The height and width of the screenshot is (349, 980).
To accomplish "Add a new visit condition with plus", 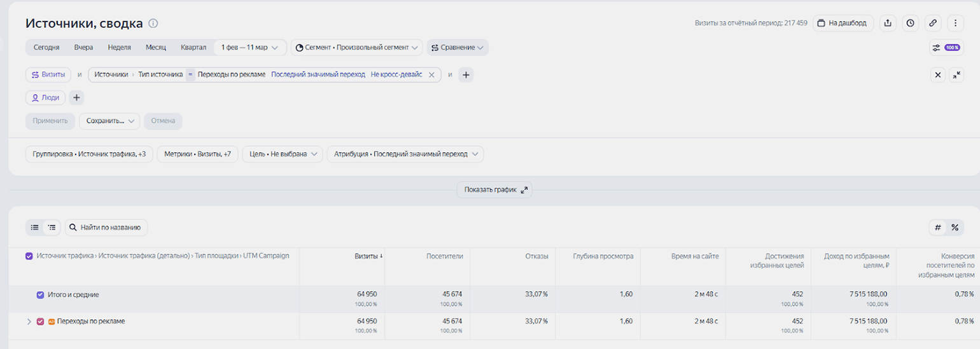I will tap(466, 75).
